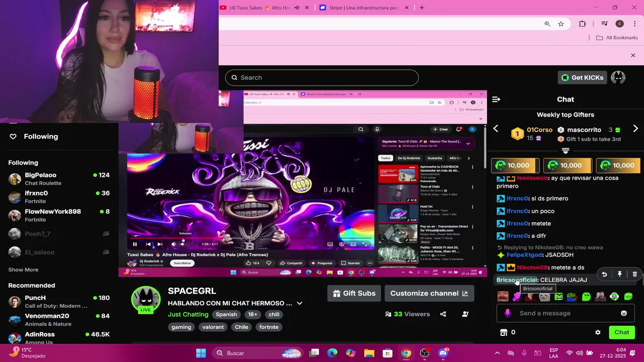Click into the Send a message field
The height and width of the screenshot is (362, 644).
click(x=566, y=313)
